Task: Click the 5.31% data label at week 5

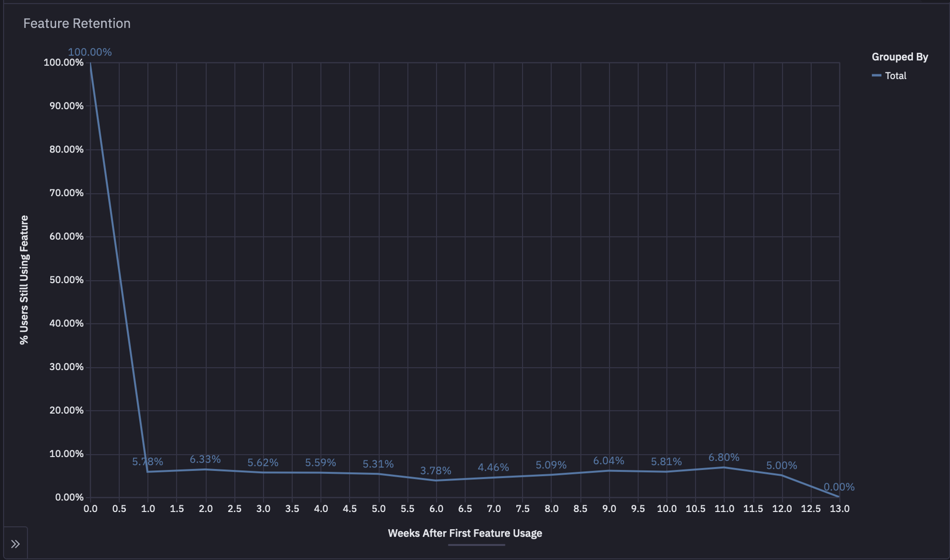Action: tap(378, 464)
